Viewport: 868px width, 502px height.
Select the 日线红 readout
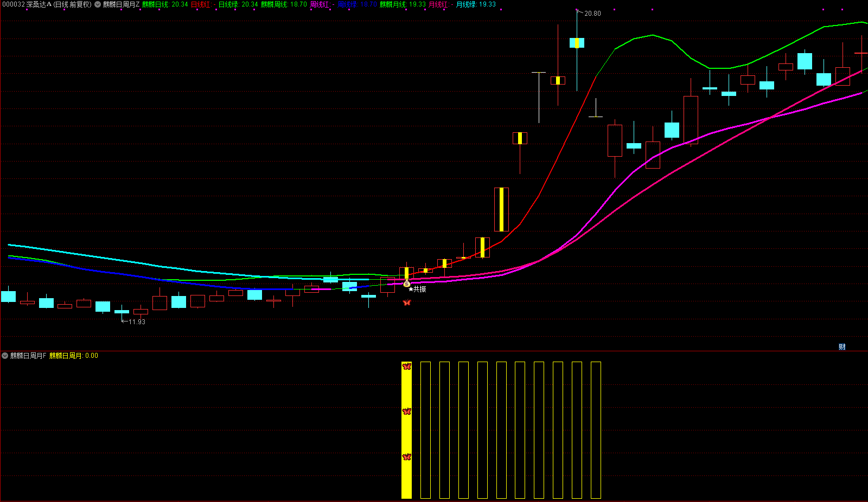click(203, 4)
